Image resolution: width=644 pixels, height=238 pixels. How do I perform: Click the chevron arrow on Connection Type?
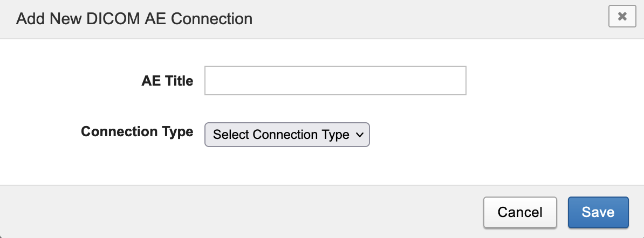click(x=360, y=135)
